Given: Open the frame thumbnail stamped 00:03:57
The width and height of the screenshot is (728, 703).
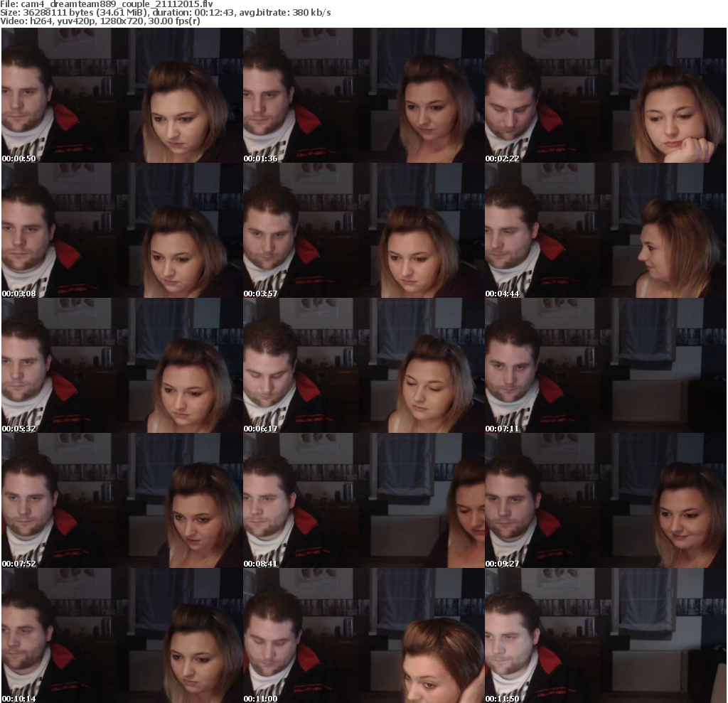Looking at the screenshot, I should coord(364,230).
